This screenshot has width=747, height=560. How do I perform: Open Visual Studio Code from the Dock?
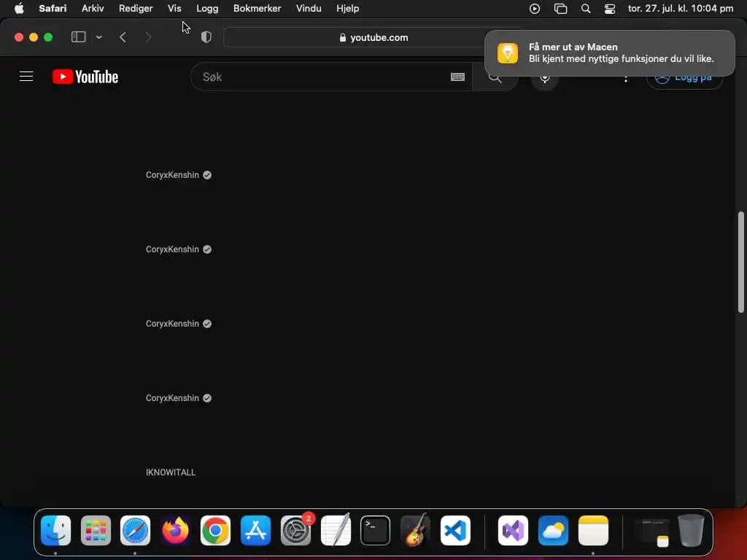tap(455, 530)
